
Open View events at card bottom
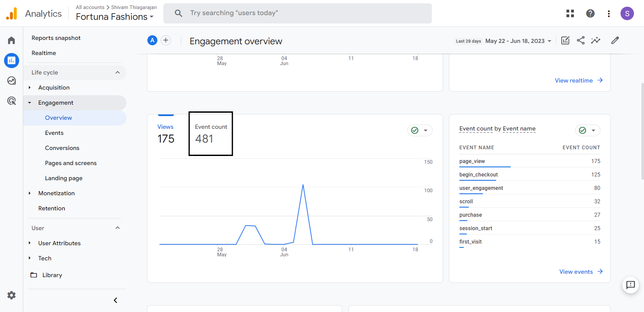577,272
